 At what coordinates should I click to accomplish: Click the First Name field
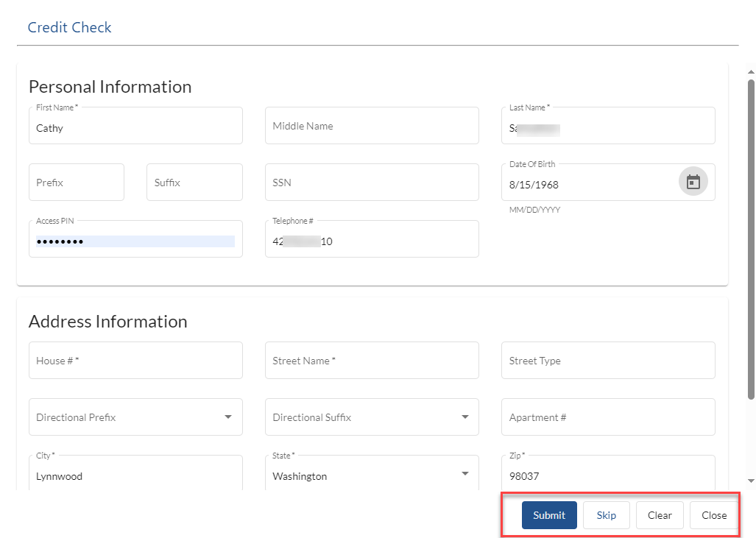pos(135,128)
